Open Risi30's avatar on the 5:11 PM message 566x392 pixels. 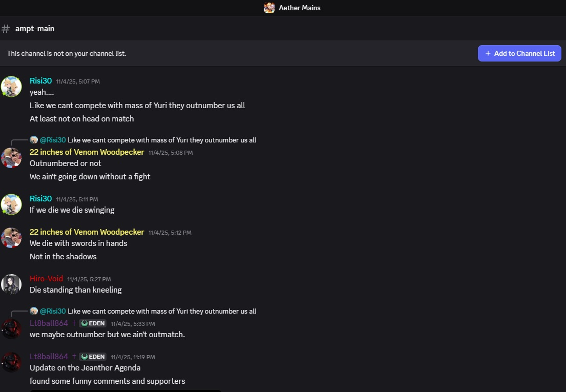(11, 204)
